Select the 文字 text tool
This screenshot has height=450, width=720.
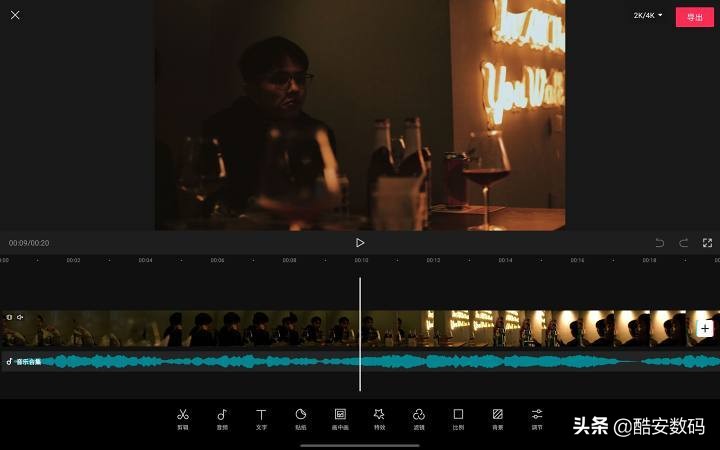coord(261,417)
